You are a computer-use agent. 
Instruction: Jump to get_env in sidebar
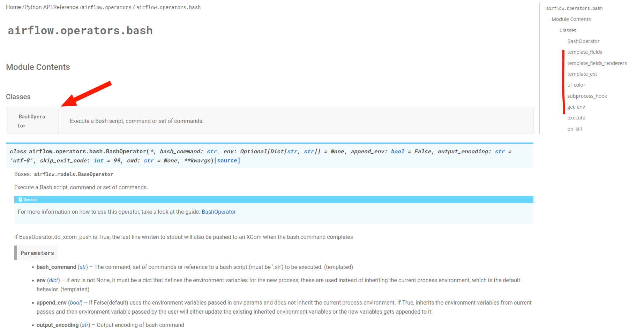576,107
